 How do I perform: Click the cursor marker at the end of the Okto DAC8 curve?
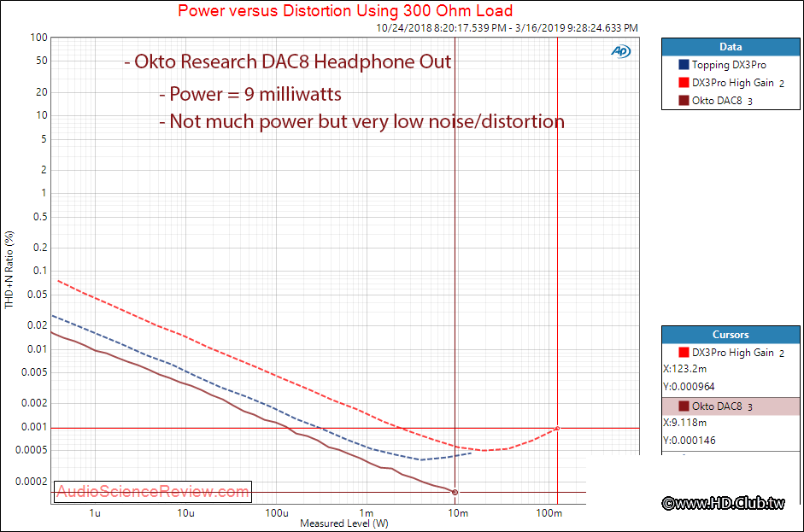point(455,493)
